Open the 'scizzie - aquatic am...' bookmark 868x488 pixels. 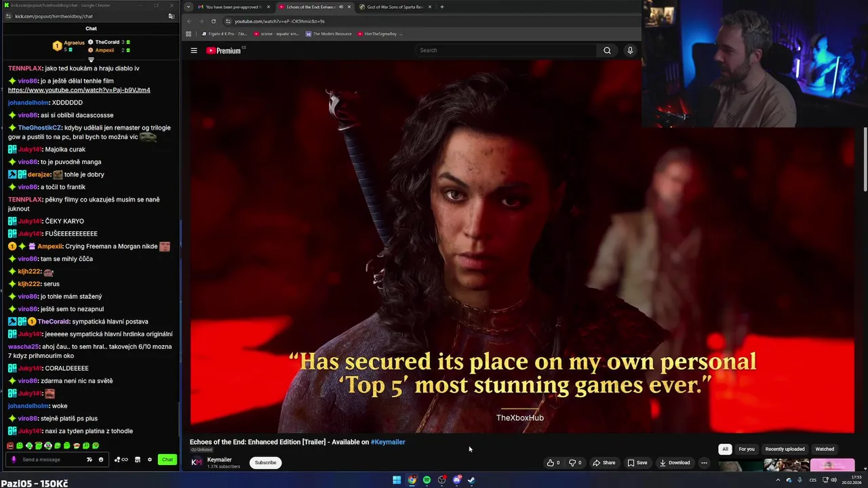(x=277, y=33)
